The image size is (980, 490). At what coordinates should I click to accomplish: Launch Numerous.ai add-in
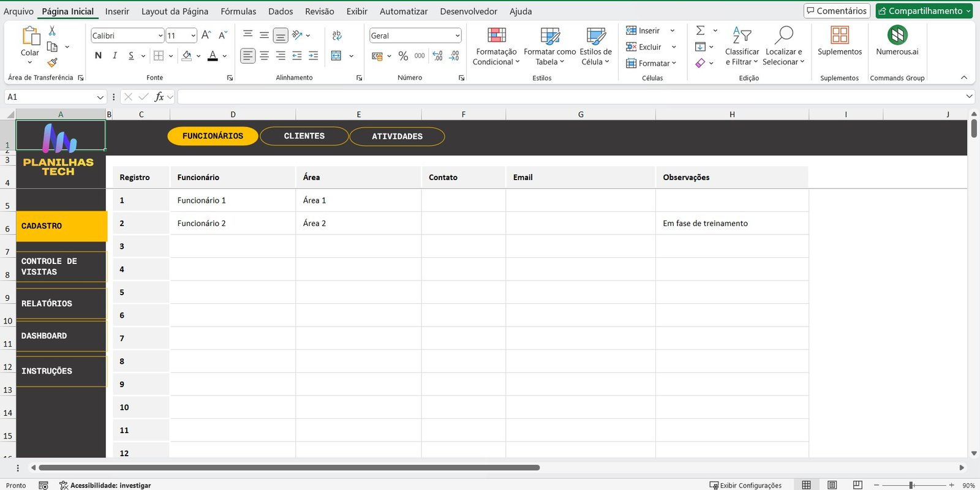point(897,41)
